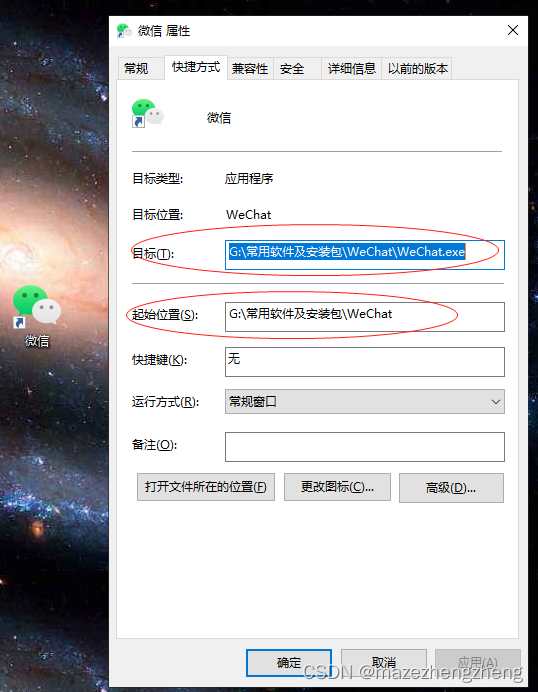The image size is (538, 692).
Task: Click the WeChat icon in the dialog title bar
Action: pos(124,30)
